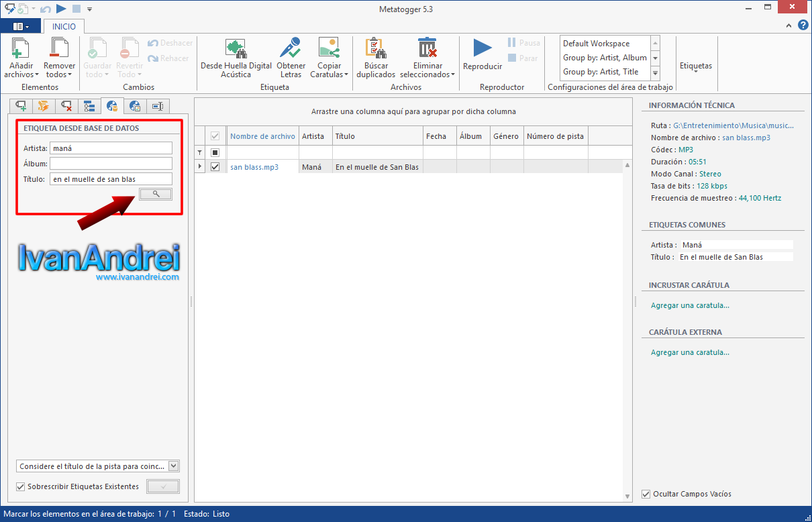The image size is (812, 522).
Task: Sort by Artista column header
Action: pyautogui.click(x=315, y=136)
